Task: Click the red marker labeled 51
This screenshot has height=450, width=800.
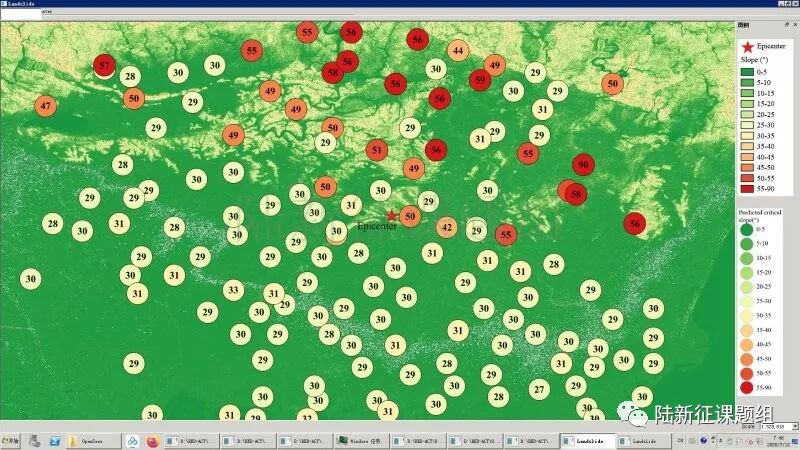Action: pyautogui.click(x=376, y=151)
